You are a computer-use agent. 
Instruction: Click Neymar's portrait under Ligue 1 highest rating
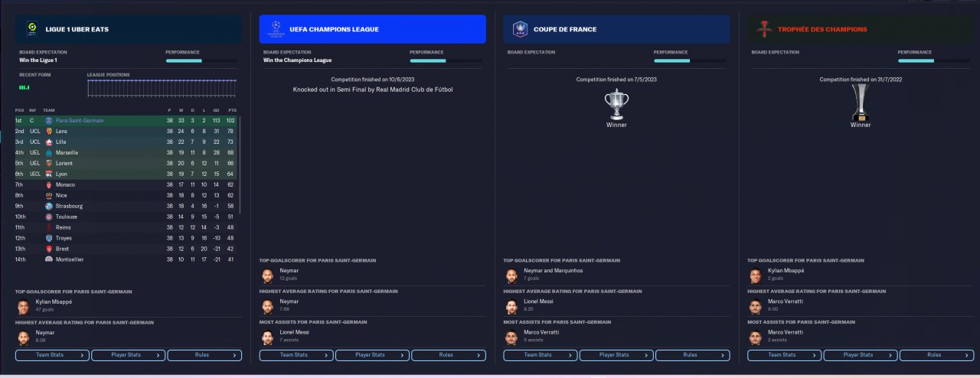click(23, 337)
